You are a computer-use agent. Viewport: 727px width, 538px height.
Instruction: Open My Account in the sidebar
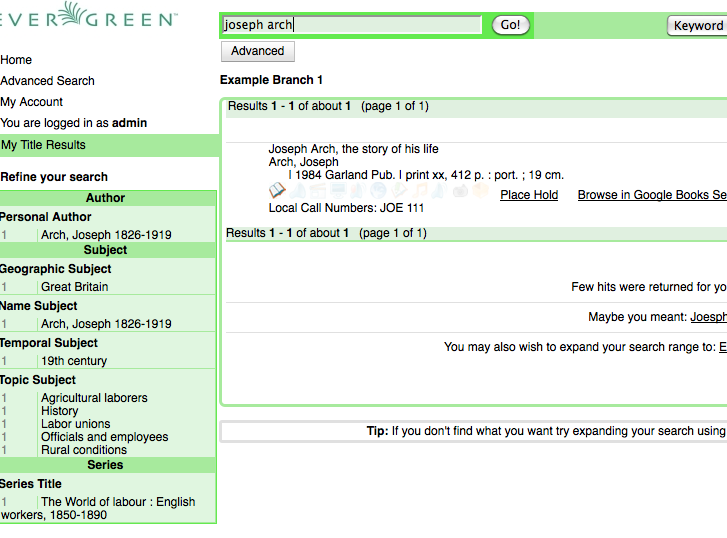[x=32, y=102]
